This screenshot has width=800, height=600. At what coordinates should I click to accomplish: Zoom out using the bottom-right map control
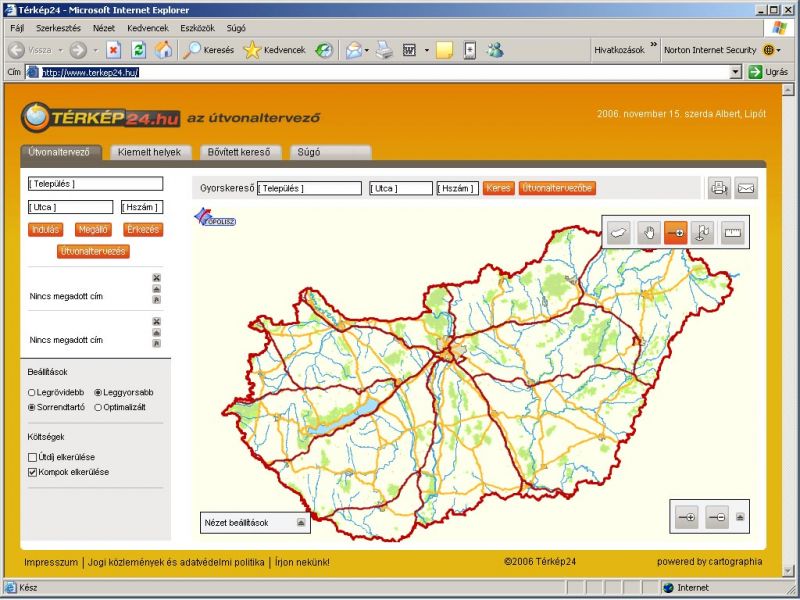tap(717, 517)
